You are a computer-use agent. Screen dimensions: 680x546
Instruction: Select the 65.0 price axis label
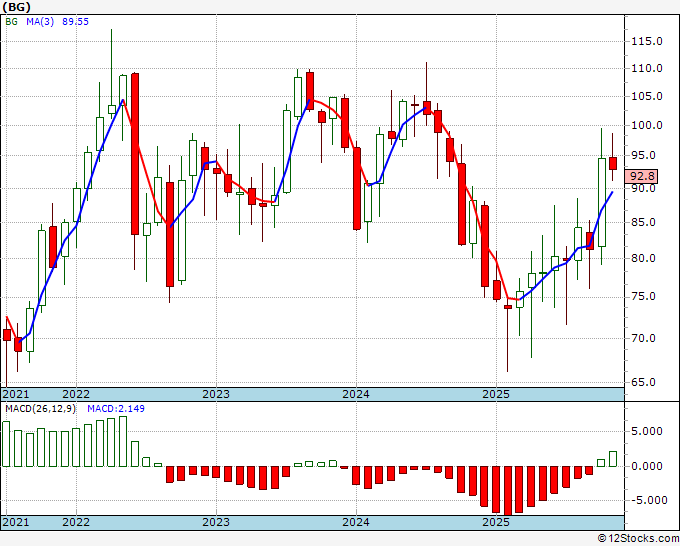pos(644,383)
